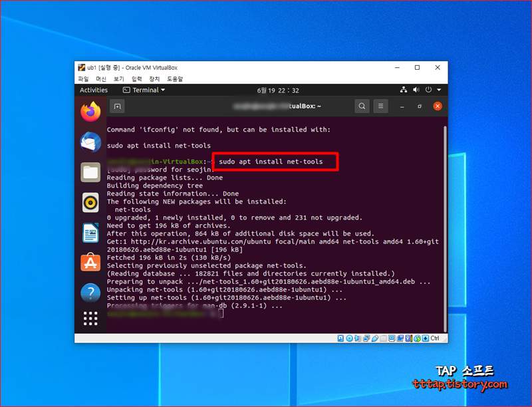
Task: Click the 'Processing triggers for man-db' line
Action: 194,306
